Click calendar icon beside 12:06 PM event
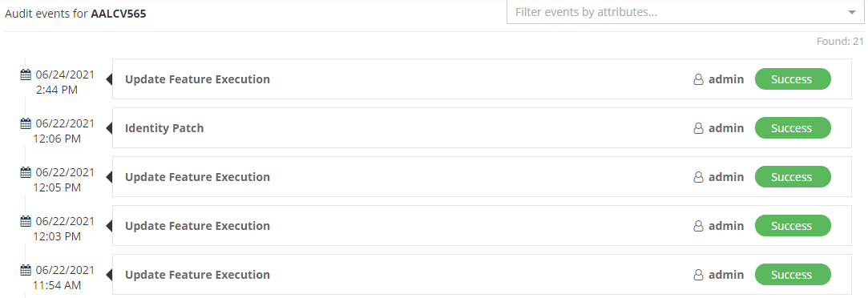 (26, 123)
